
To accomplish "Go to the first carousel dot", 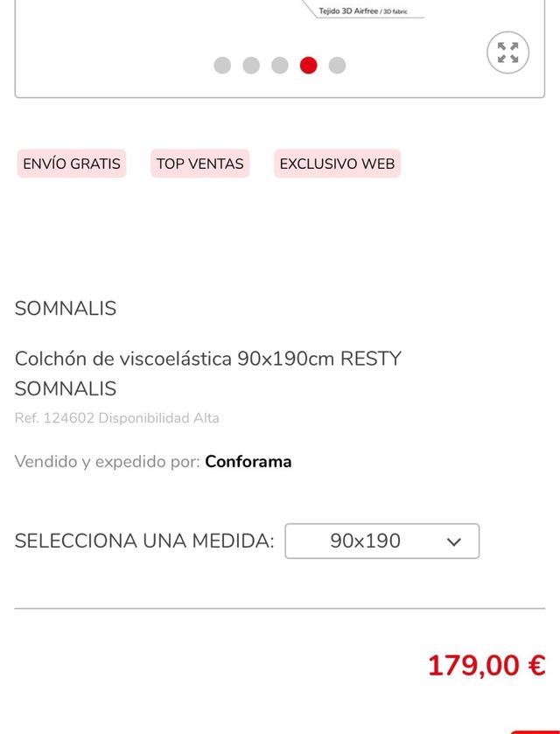I will pyautogui.click(x=222, y=65).
